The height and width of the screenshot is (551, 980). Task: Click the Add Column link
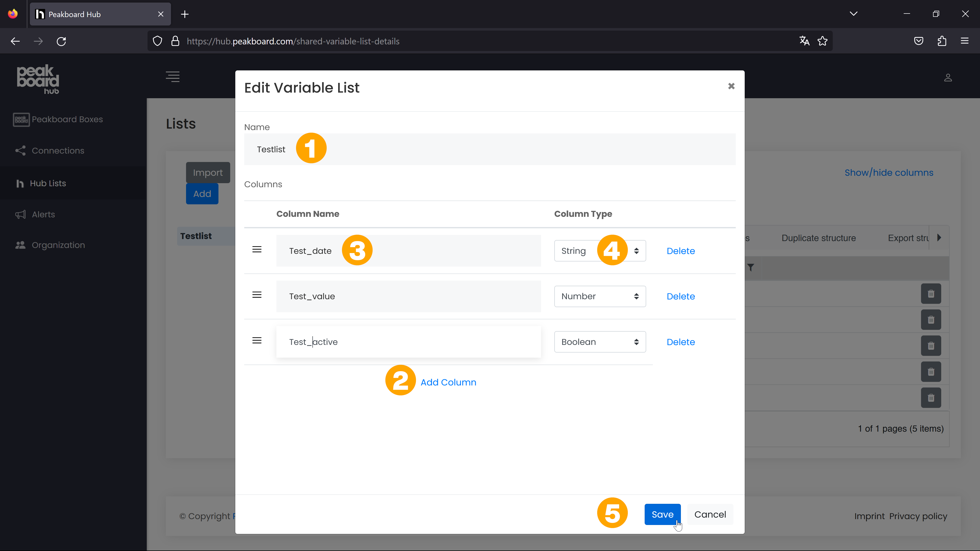coord(448,382)
